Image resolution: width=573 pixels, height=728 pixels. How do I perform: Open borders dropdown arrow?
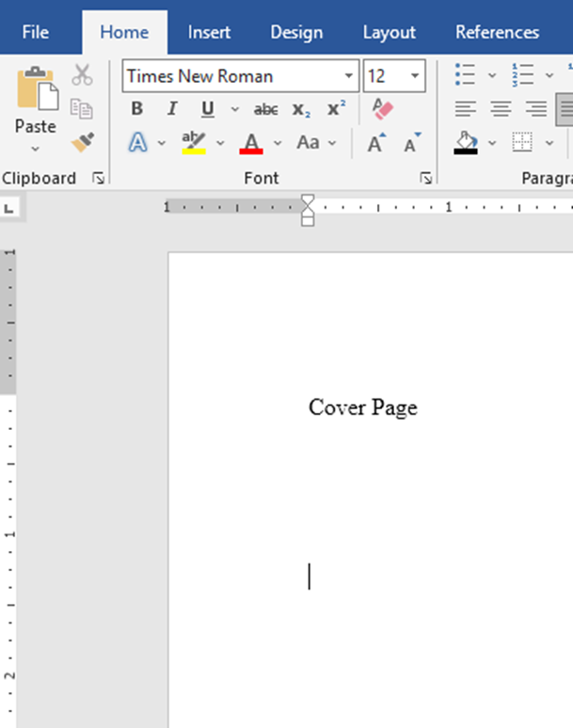click(549, 143)
